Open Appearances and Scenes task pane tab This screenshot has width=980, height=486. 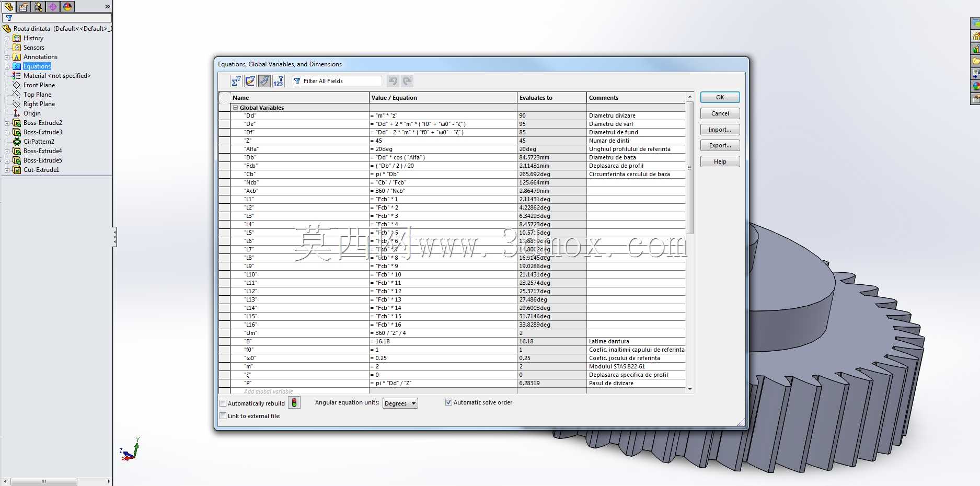[975, 86]
